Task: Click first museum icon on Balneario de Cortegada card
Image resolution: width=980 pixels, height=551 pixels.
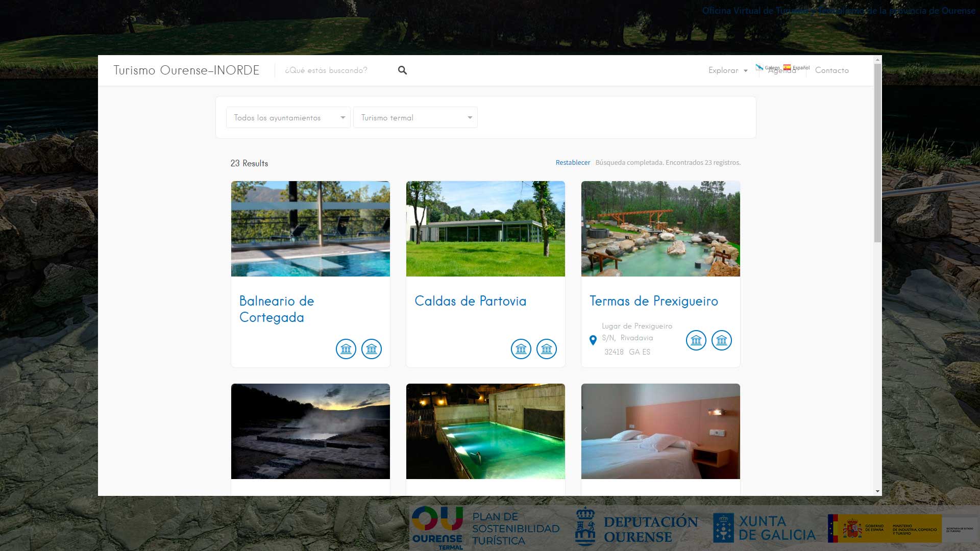Action: click(x=346, y=349)
